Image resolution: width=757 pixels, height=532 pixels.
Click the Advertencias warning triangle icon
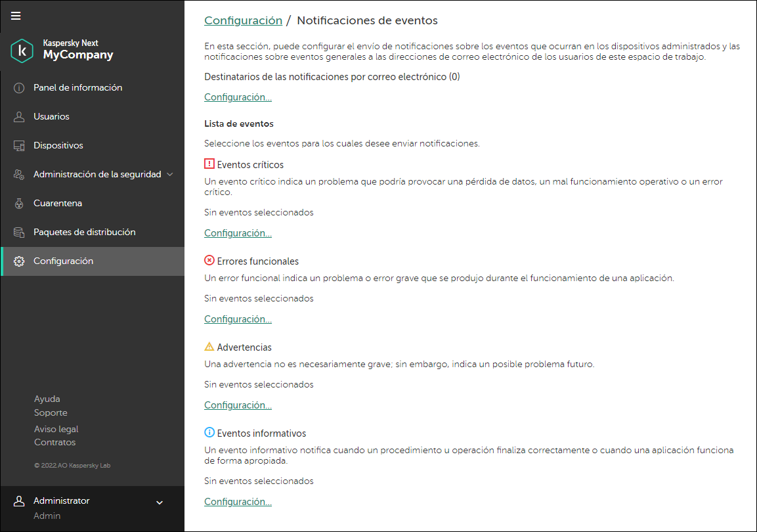[209, 346]
